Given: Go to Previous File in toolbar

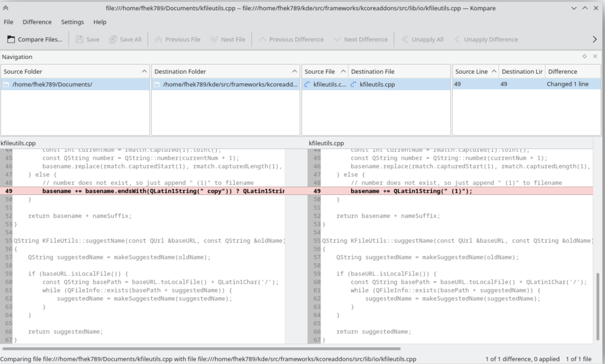Looking at the screenshot, I should click(178, 39).
